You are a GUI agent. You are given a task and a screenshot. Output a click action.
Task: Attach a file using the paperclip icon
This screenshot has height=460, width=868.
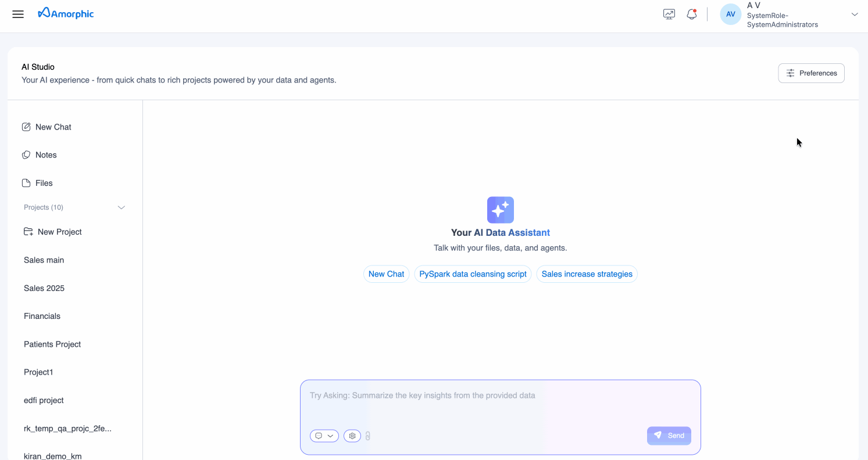(367, 436)
